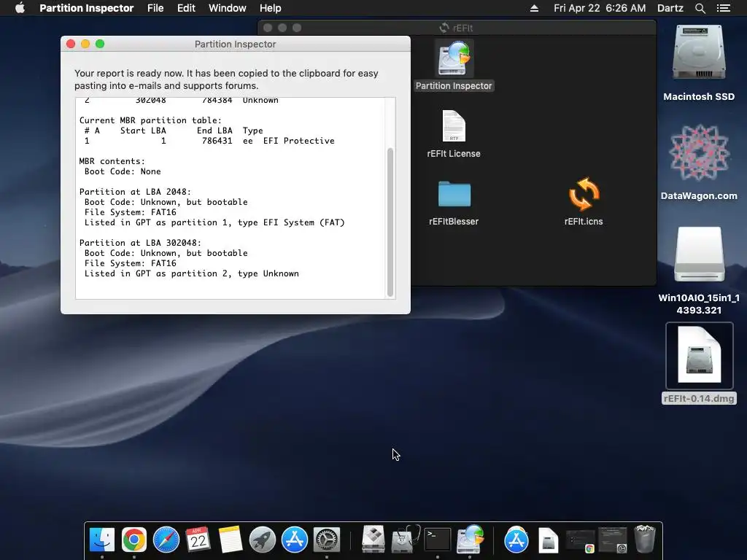Open the Notes app in the Dock
Image resolution: width=747 pixels, height=560 pixels.
click(230, 540)
